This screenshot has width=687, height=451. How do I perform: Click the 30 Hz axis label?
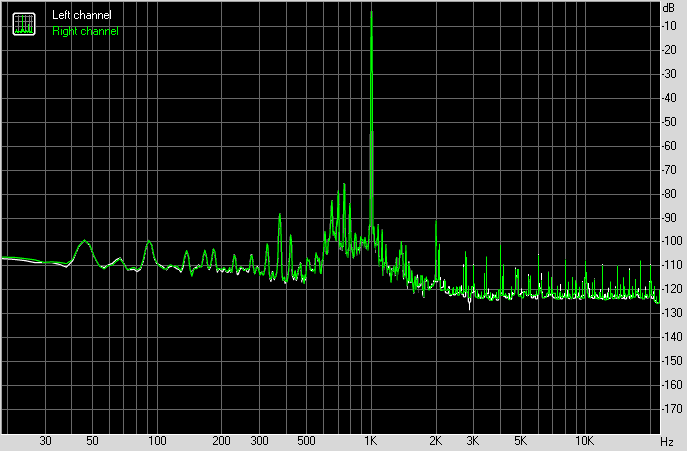point(45,440)
